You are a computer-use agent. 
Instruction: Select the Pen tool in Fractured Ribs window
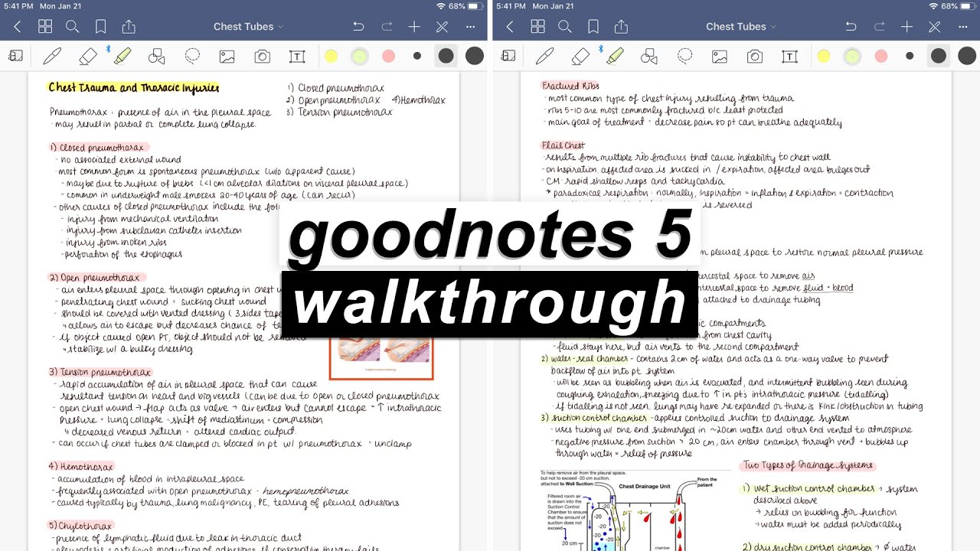[x=544, y=56]
